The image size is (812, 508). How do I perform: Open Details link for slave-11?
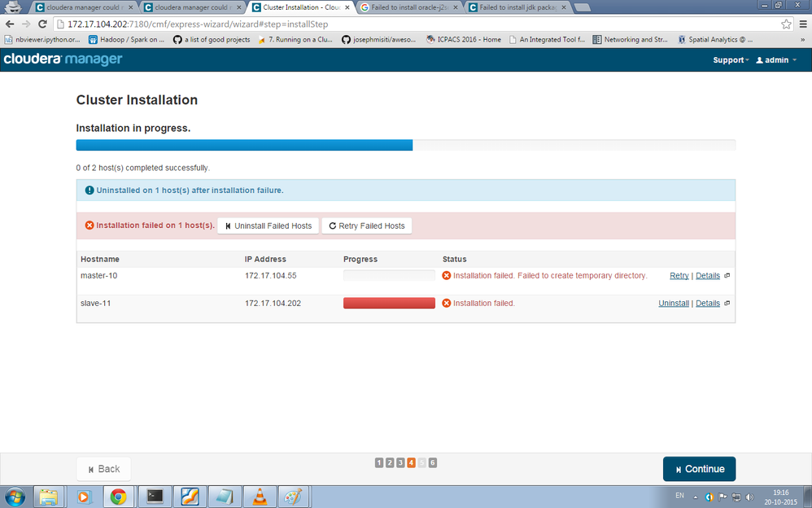tap(707, 303)
